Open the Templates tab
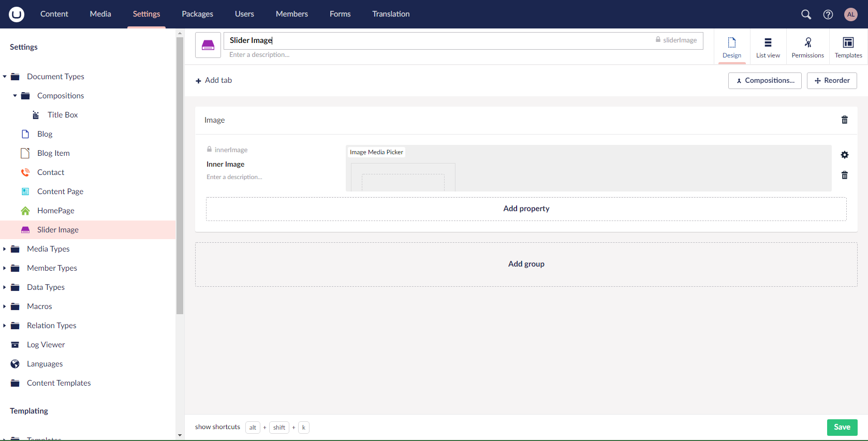The height and width of the screenshot is (441, 868). (x=848, y=47)
